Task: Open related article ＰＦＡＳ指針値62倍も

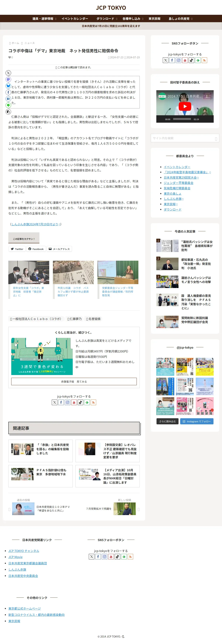Action: point(40,476)
